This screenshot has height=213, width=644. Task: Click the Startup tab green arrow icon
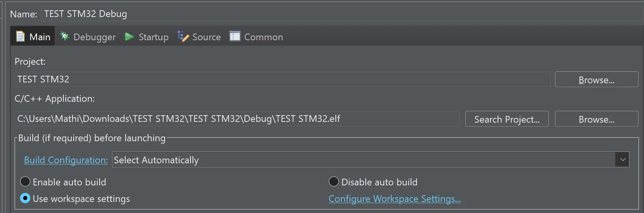pyautogui.click(x=130, y=37)
